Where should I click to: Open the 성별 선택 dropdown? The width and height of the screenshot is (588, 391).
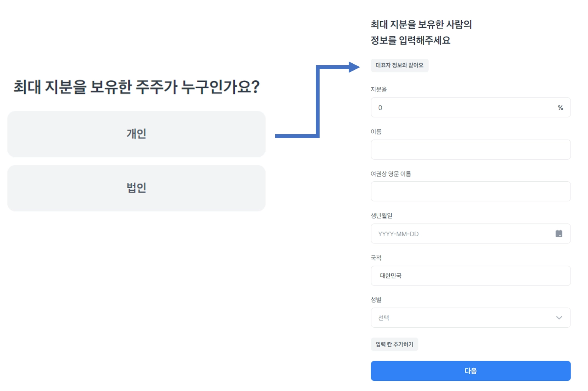pos(470,318)
